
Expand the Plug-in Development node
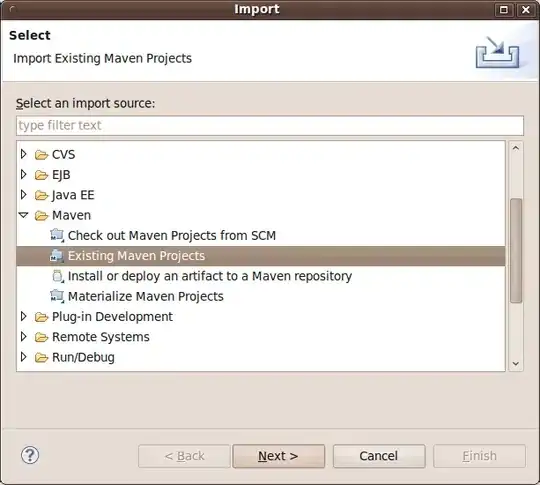[x=23, y=316]
